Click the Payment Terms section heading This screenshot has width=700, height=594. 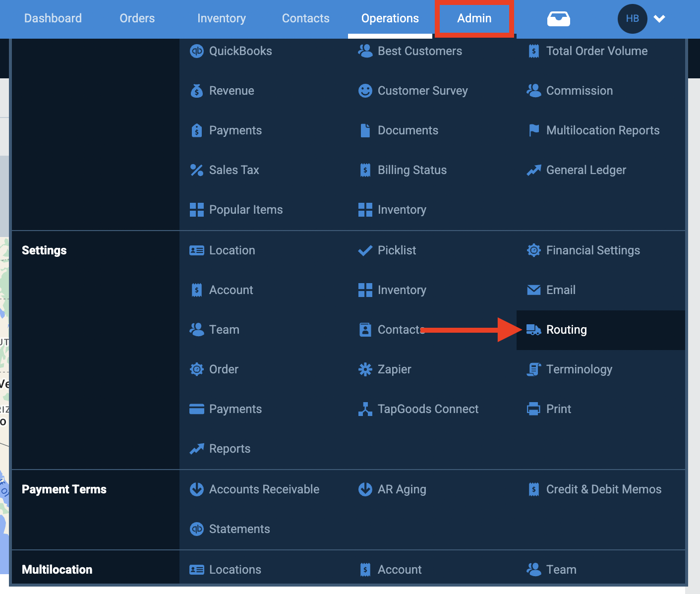(64, 489)
